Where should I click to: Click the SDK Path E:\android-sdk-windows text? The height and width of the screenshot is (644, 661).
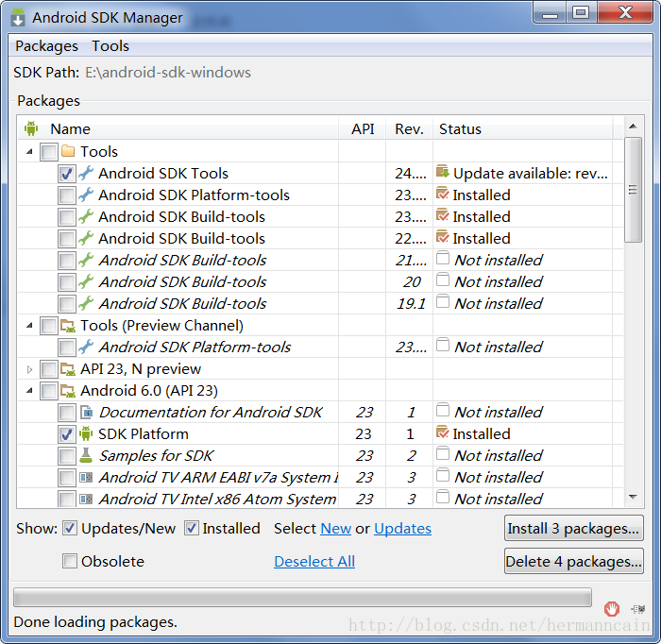pyautogui.click(x=168, y=73)
